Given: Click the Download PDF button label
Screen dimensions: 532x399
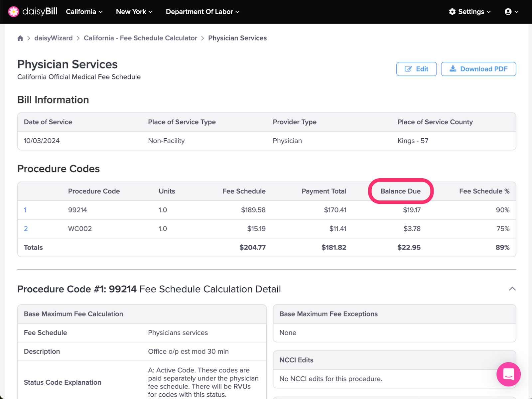Looking at the screenshot, I should [x=484, y=69].
